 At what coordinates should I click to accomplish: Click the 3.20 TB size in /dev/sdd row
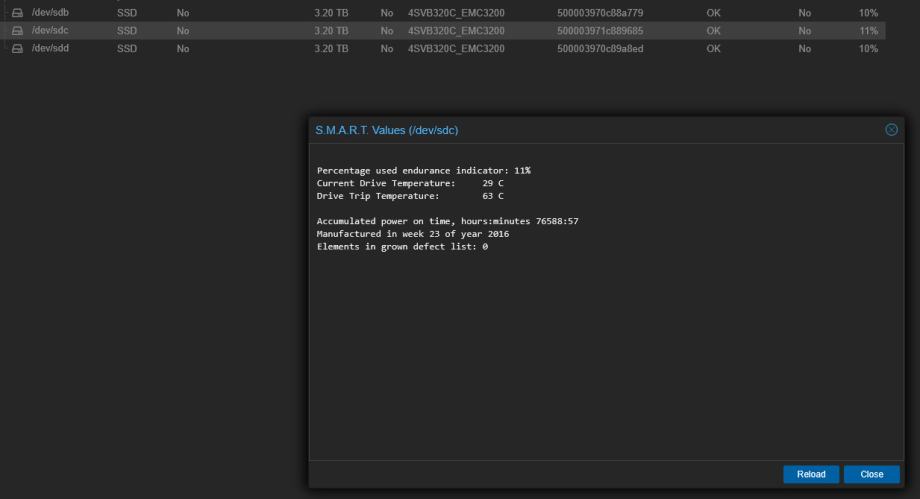[x=331, y=49]
